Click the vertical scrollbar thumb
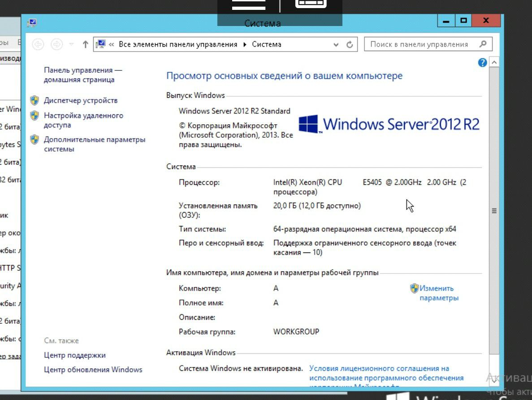The width and height of the screenshot is (532, 400). pos(494,210)
